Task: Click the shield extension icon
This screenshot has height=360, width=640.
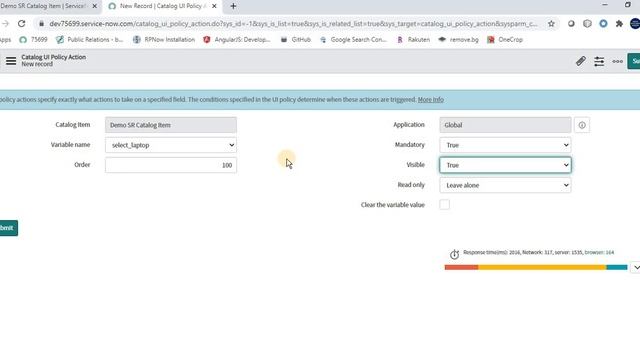Action: tap(587, 24)
